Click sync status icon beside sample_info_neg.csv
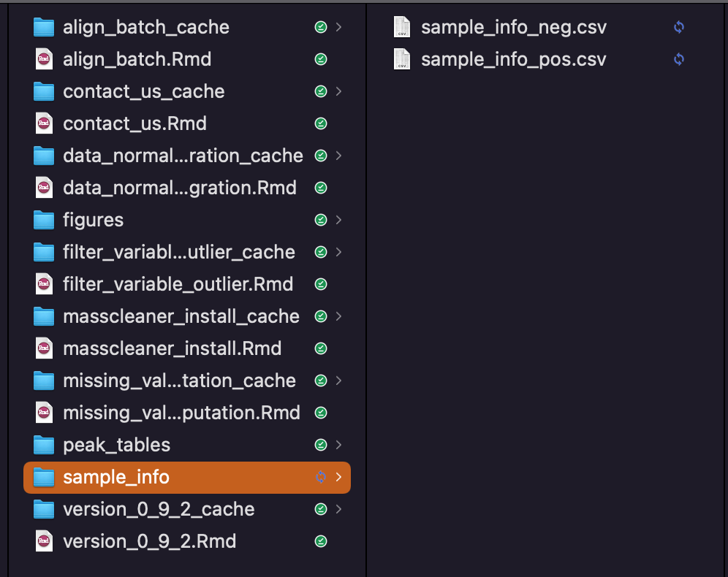This screenshot has height=577, width=728. point(679,27)
